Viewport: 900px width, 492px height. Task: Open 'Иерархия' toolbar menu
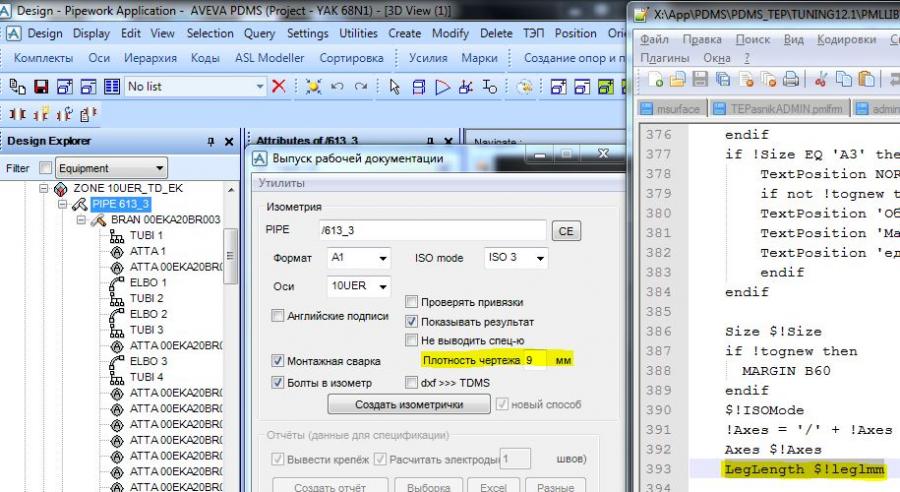pyautogui.click(x=150, y=58)
